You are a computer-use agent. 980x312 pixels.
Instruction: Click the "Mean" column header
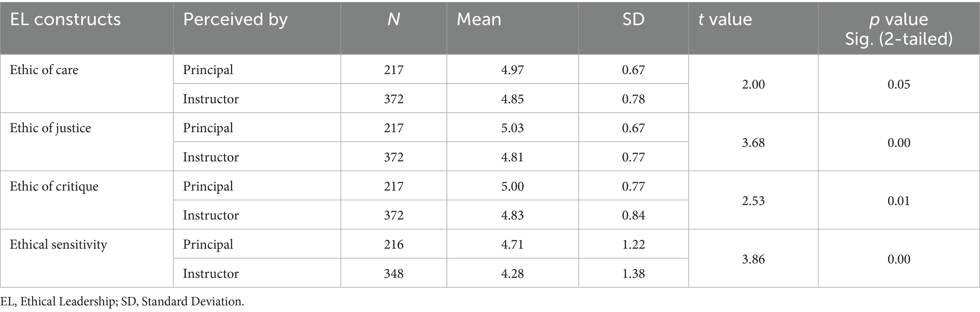(x=479, y=19)
